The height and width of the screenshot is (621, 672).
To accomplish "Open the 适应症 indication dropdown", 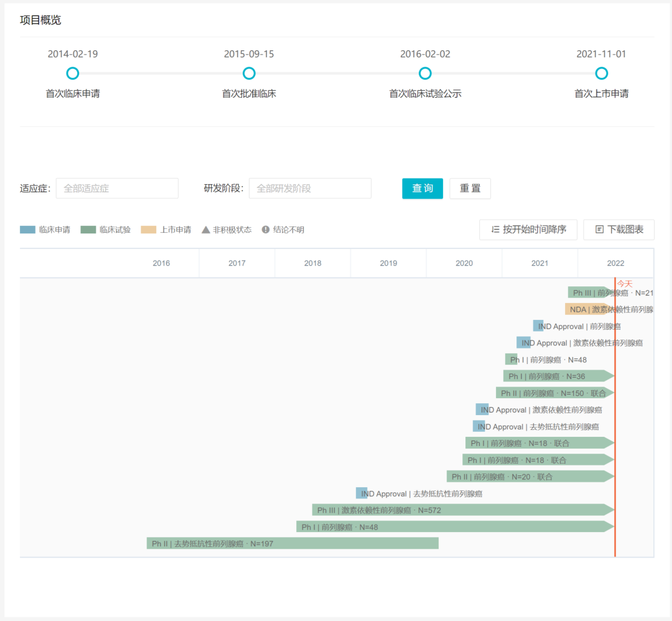I will pyautogui.click(x=117, y=188).
